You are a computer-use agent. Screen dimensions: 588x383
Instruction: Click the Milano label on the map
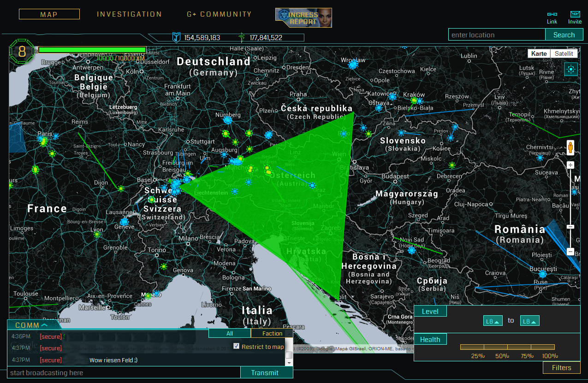click(x=188, y=238)
